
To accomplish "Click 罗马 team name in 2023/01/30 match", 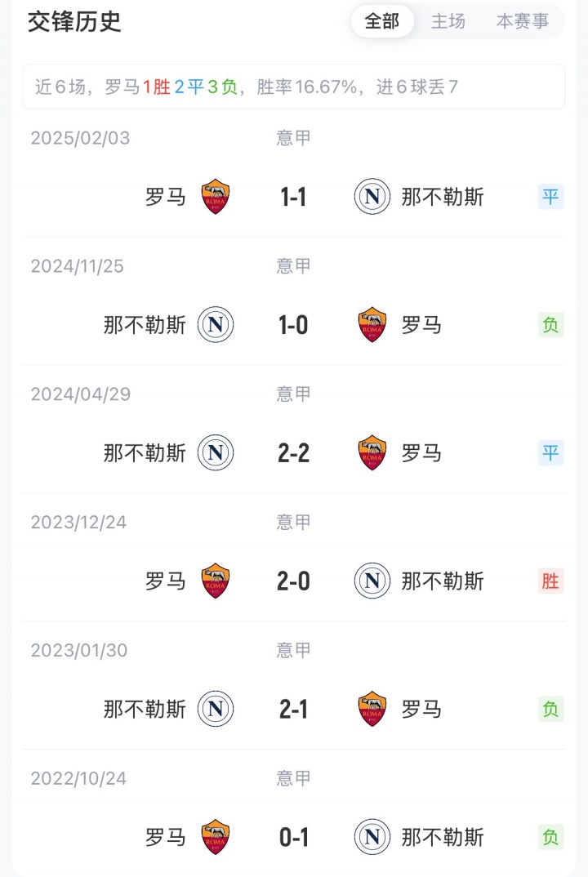I will (x=421, y=709).
